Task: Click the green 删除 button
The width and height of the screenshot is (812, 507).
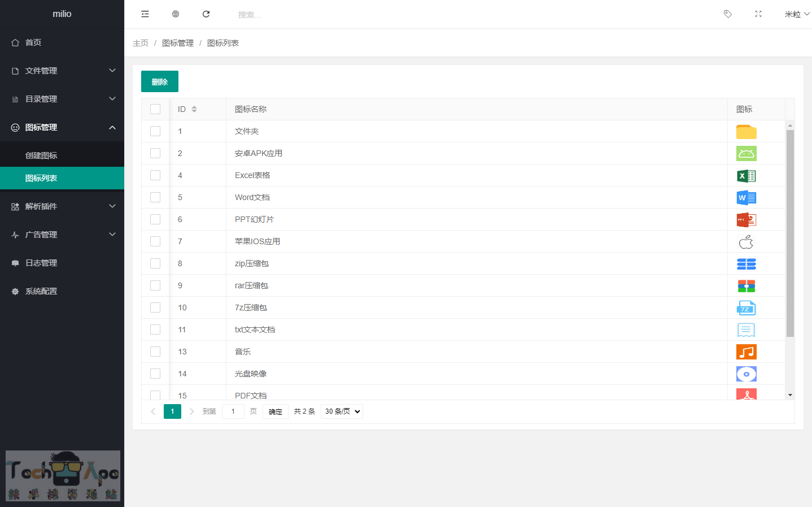Action: tap(160, 81)
